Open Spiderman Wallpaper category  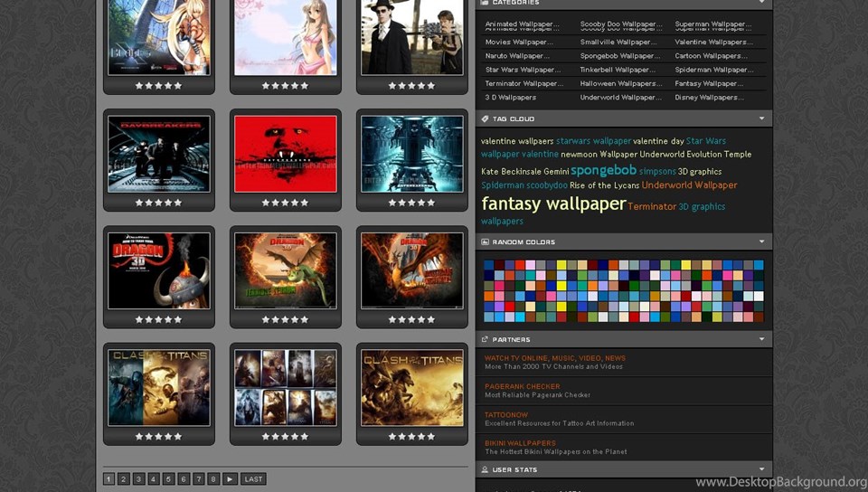click(714, 70)
